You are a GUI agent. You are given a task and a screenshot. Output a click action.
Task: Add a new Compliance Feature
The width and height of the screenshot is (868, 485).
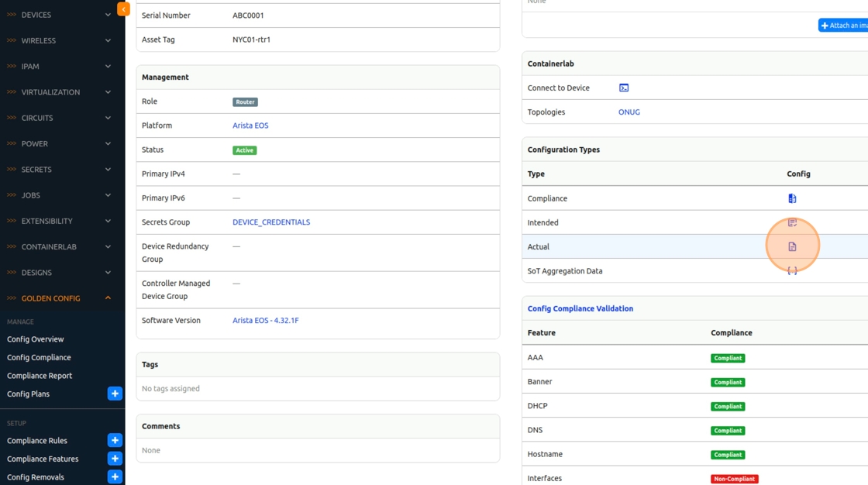(115, 459)
